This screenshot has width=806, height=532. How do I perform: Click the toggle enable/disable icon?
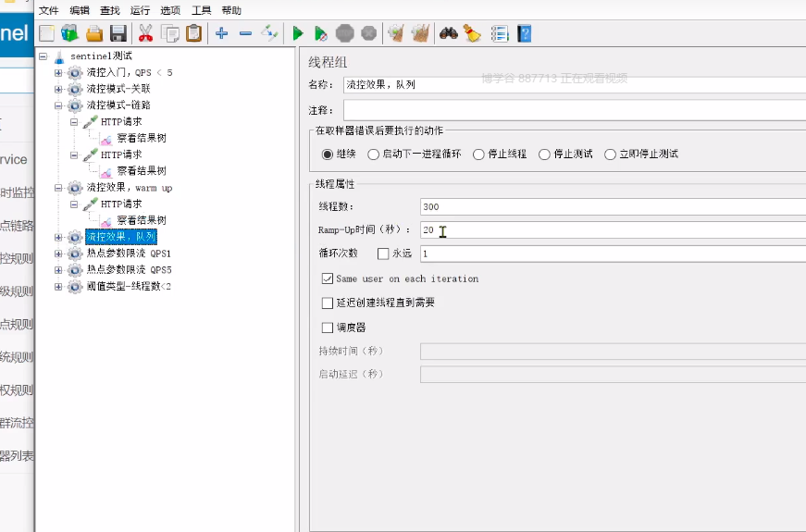[269, 34]
